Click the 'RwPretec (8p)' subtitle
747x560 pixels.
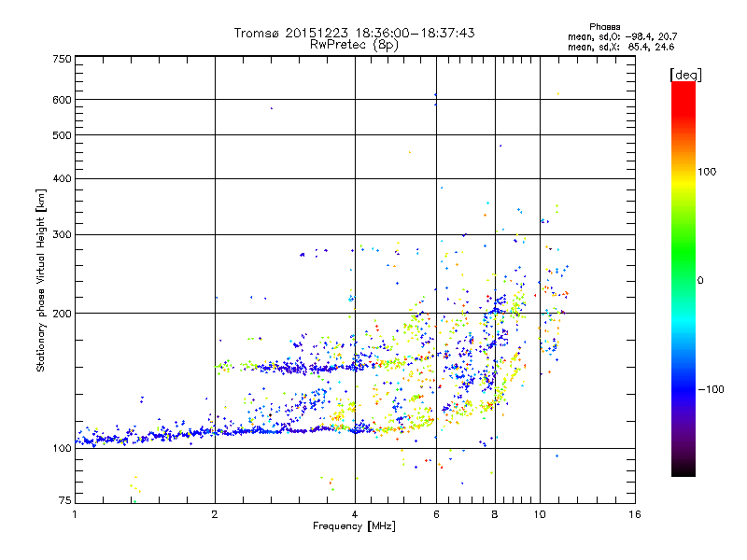(x=354, y=45)
